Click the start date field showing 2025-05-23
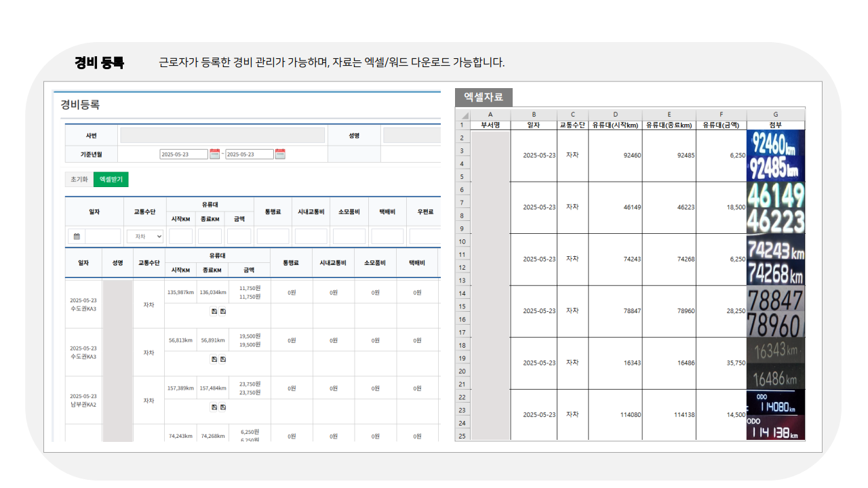Screen dimensions: 868x488 tap(183, 154)
